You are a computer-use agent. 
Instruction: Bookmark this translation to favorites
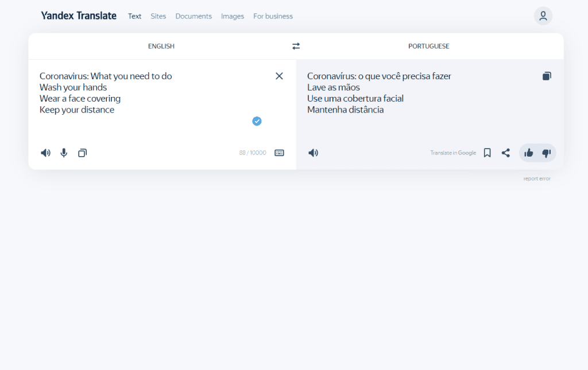click(487, 153)
